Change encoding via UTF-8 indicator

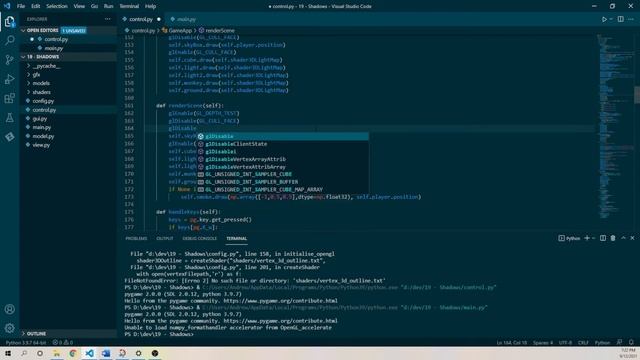point(565,342)
